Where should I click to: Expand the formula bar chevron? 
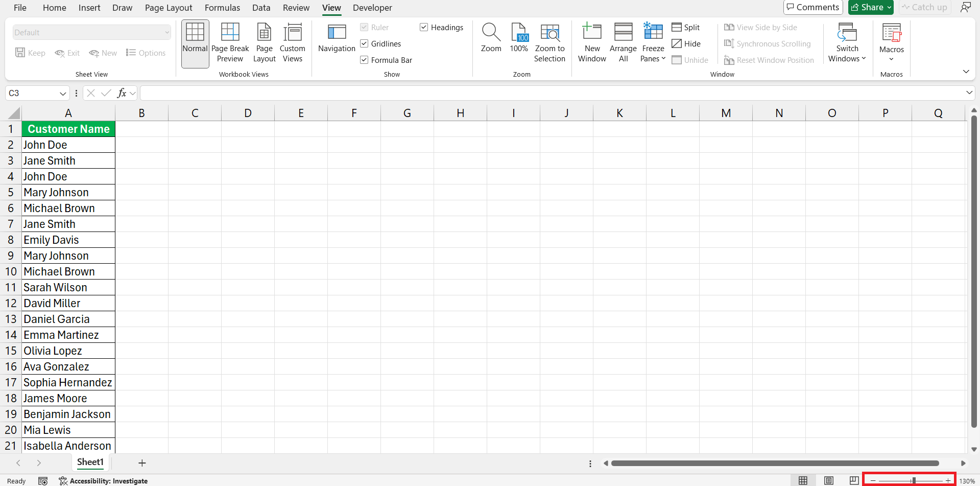pyautogui.click(x=969, y=92)
